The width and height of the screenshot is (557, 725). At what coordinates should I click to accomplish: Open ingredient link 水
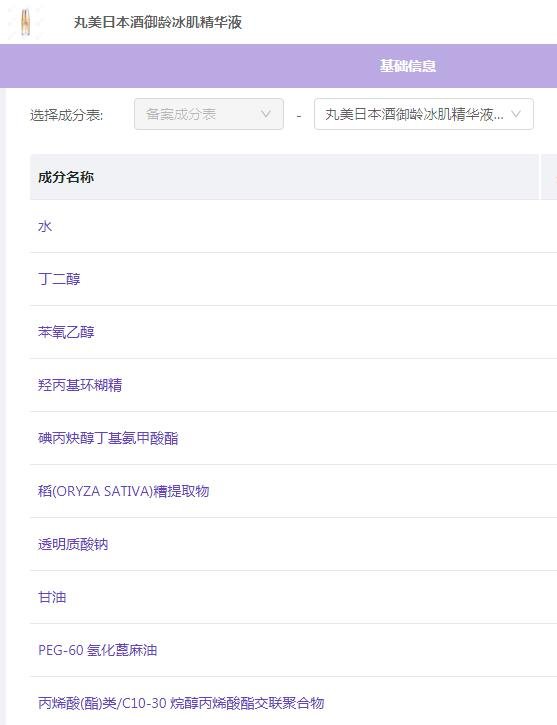click(45, 226)
